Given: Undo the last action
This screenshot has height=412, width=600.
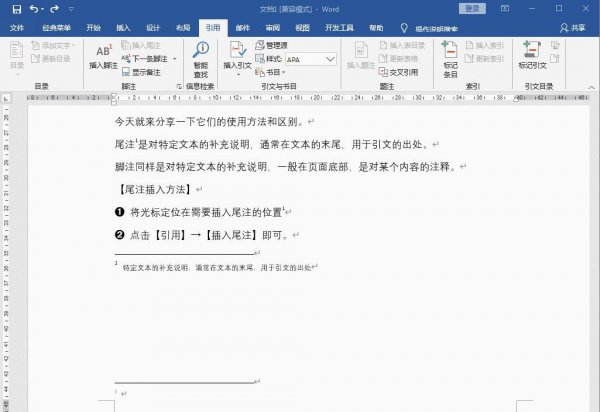Looking at the screenshot, I should coord(34,9).
